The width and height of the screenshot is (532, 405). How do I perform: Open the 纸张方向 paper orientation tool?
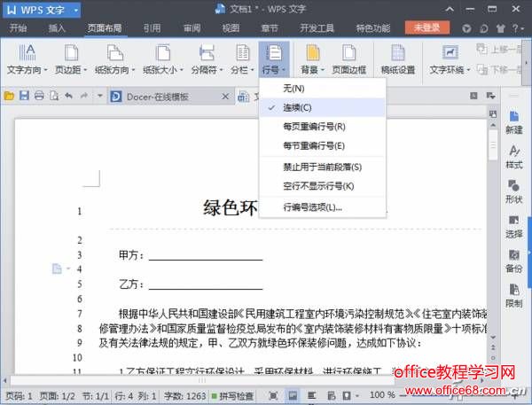click(x=114, y=59)
